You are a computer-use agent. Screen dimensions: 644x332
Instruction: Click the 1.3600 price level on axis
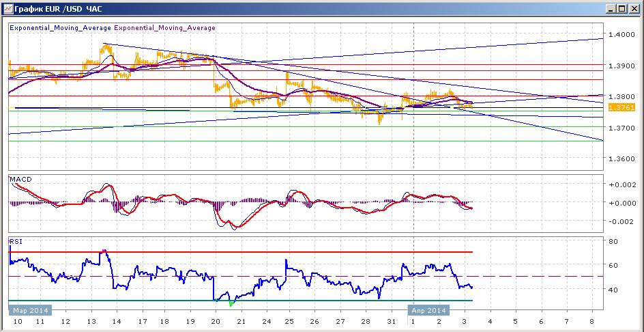[x=619, y=158]
